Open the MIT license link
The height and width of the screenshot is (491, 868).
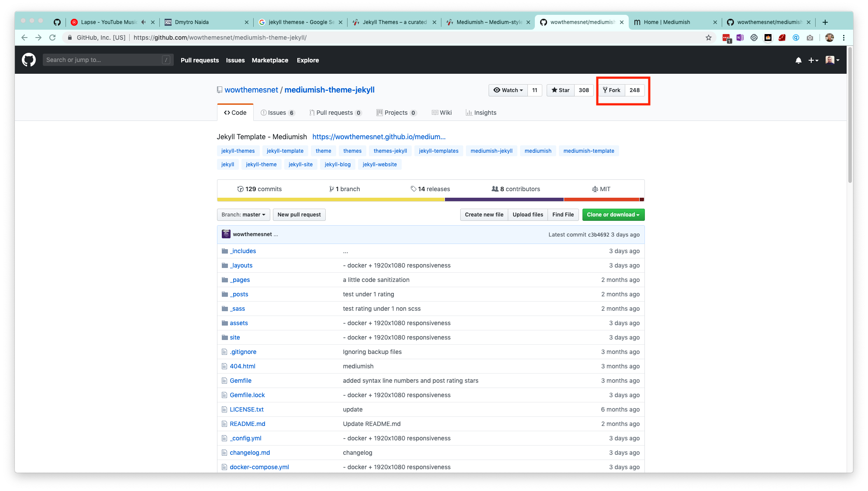601,189
